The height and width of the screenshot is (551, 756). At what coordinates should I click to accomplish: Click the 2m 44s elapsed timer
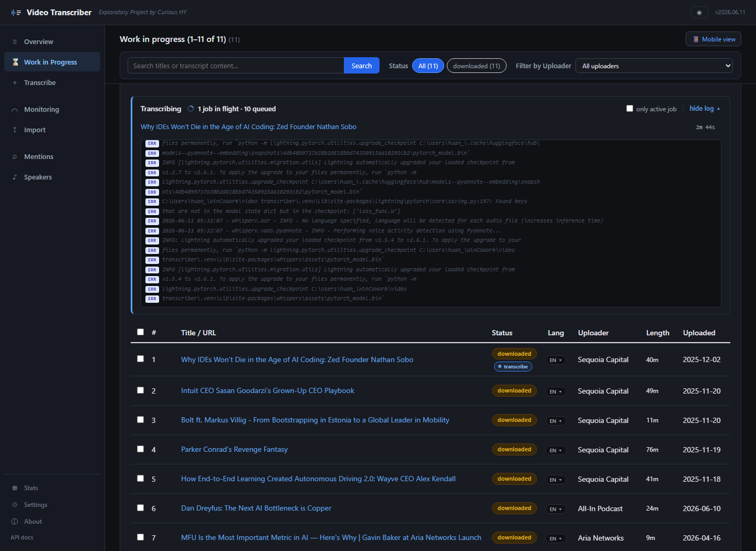(705, 127)
